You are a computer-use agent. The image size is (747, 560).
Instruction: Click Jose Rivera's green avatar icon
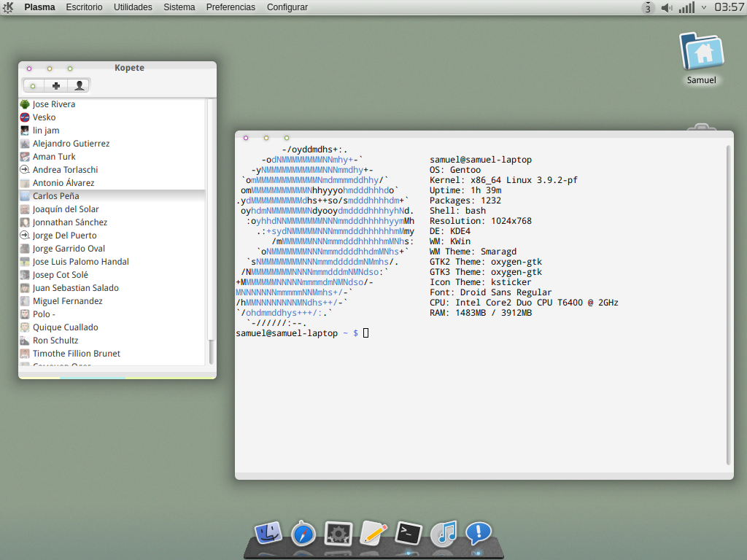[x=25, y=104]
